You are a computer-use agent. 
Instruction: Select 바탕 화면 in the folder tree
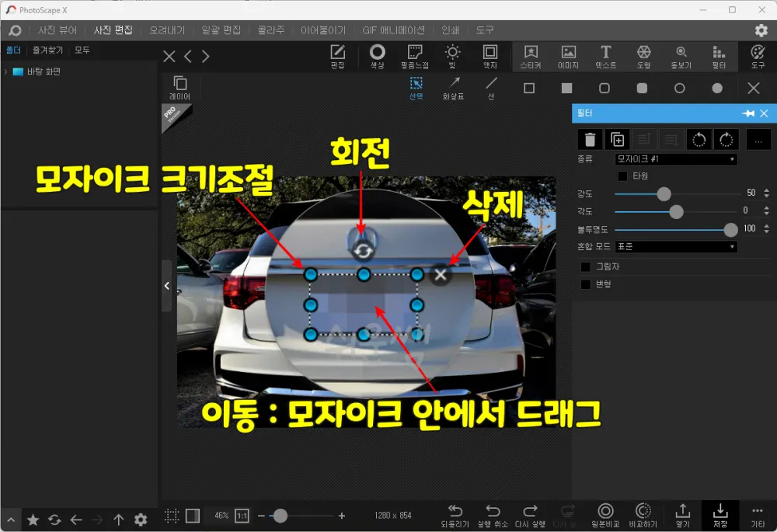tap(43, 71)
